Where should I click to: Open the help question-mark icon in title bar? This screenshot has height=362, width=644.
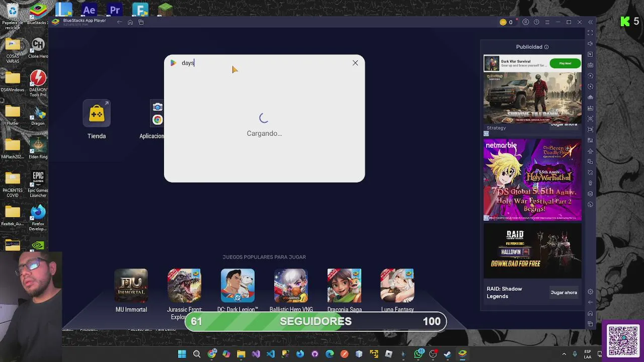(x=536, y=22)
